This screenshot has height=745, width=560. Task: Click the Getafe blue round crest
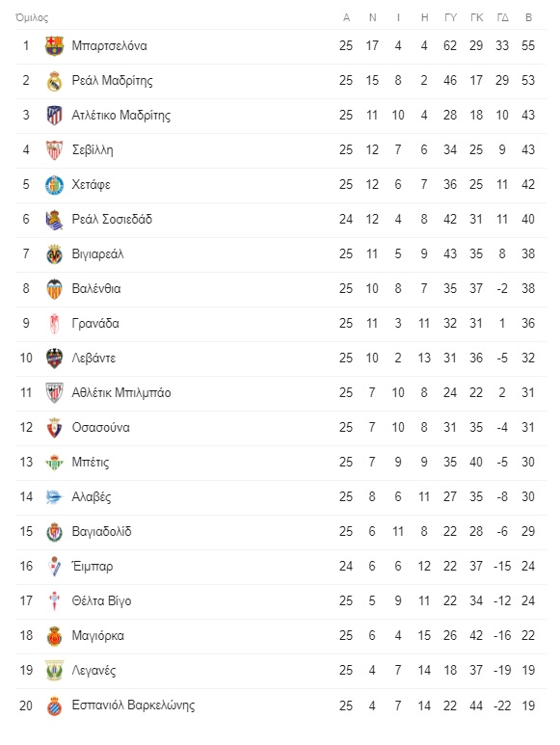[x=54, y=185]
